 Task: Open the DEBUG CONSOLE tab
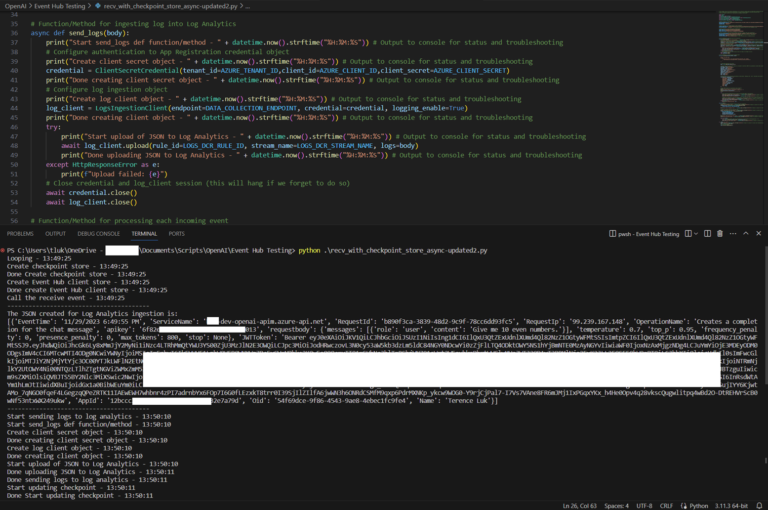click(98, 234)
